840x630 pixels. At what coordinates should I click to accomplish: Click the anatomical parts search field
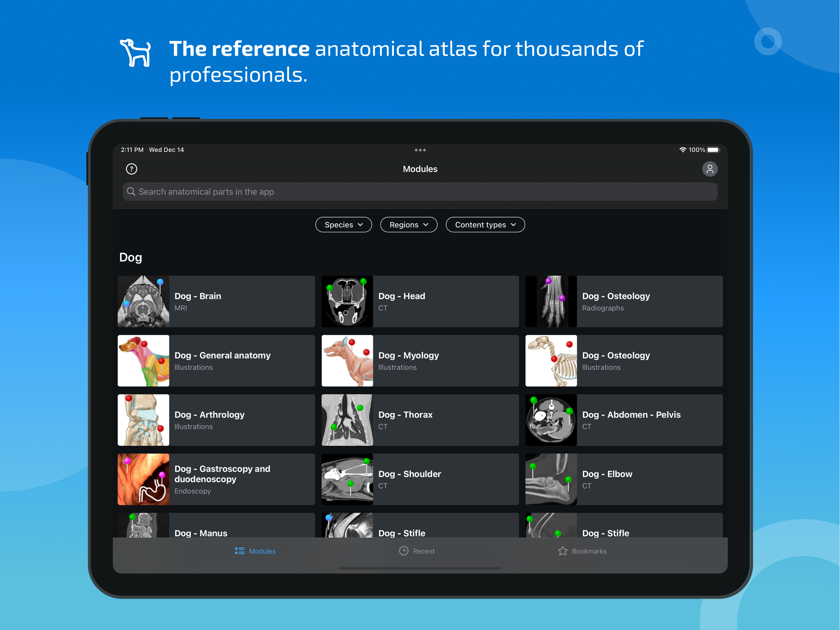click(x=420, y=192)
